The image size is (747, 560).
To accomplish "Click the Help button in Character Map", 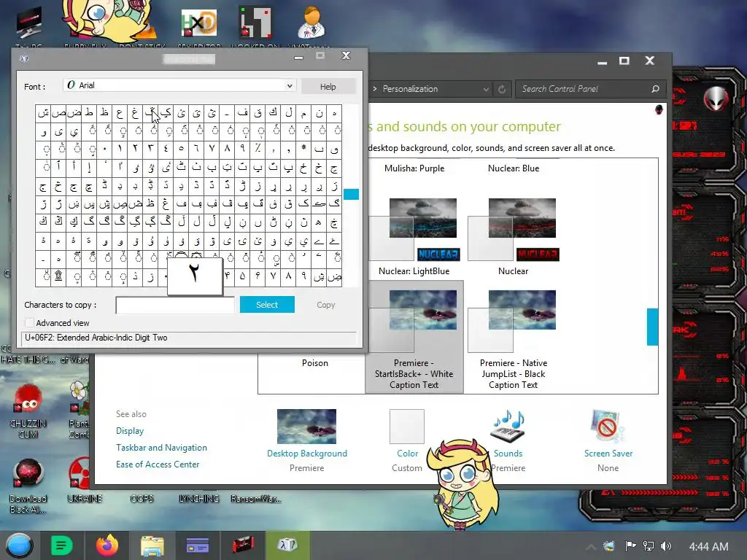I will point(328,87).
